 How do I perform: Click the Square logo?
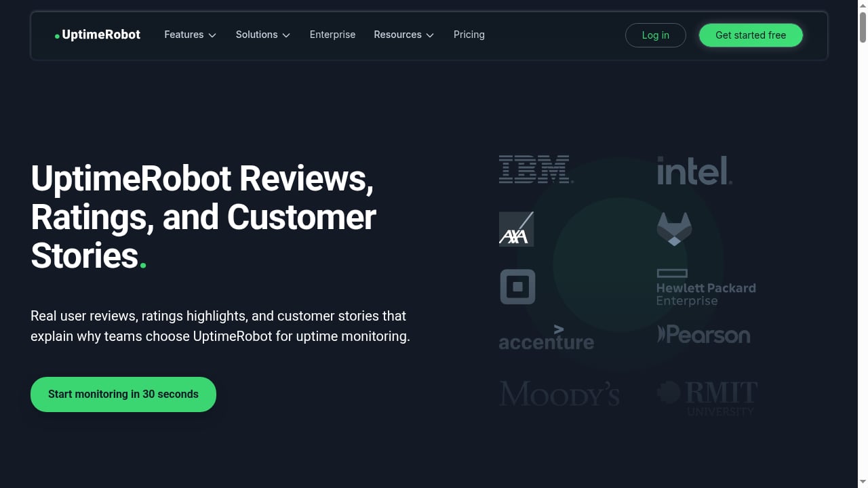[517, 287]
